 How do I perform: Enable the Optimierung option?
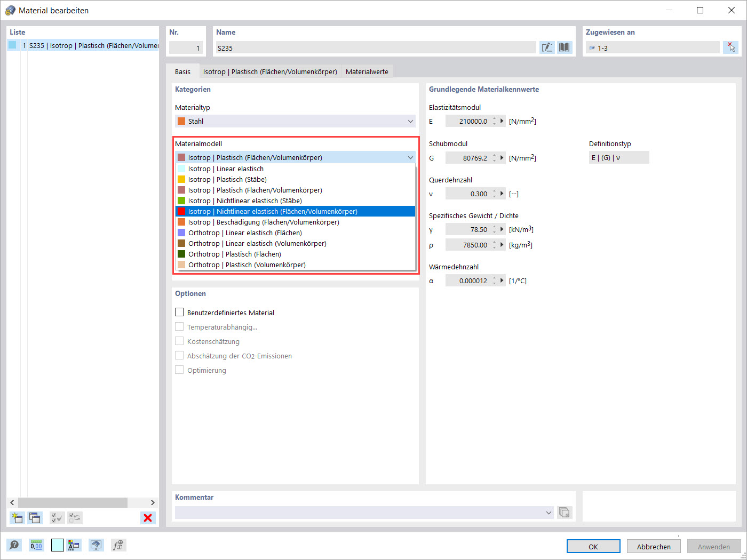coord(179,370)
